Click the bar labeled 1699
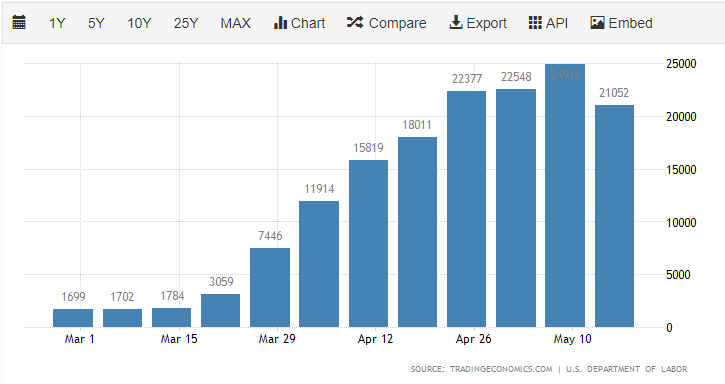The height and width of the screenshot is (384, 725). point(73,318)
